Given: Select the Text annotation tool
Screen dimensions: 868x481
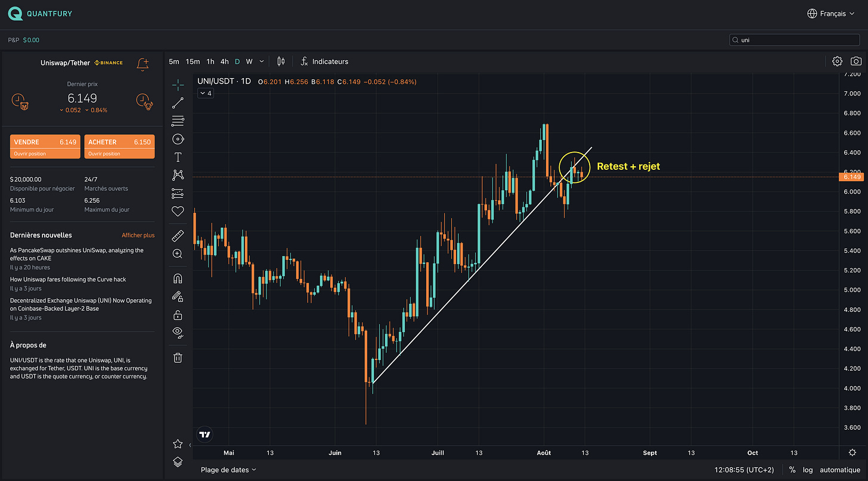Looking at the screenshot, I should coord(178,157).
